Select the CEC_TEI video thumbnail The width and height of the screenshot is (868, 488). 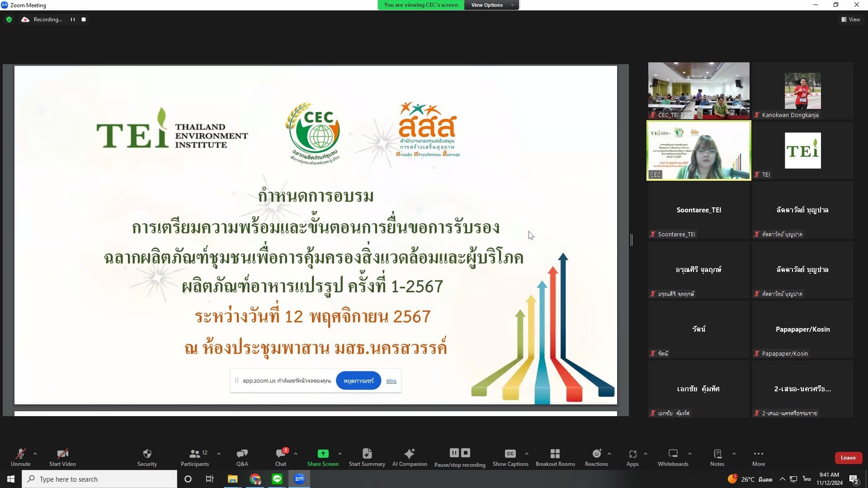click(698, 90)
